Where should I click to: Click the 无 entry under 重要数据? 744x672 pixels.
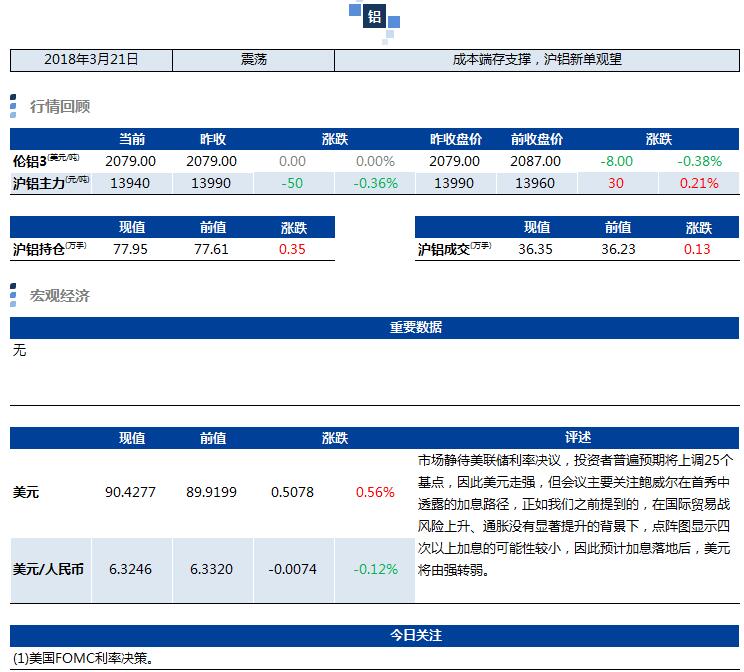[19, 350]
